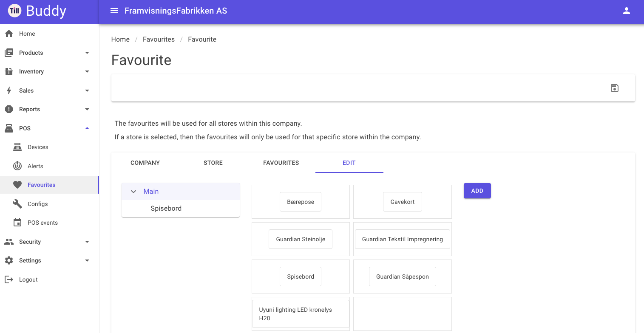Image resolution: width=644 pixels, height=333 pixels.
Task: Click the save floppy disk icon
Action: pyautogui.click(x=614, y=88)
